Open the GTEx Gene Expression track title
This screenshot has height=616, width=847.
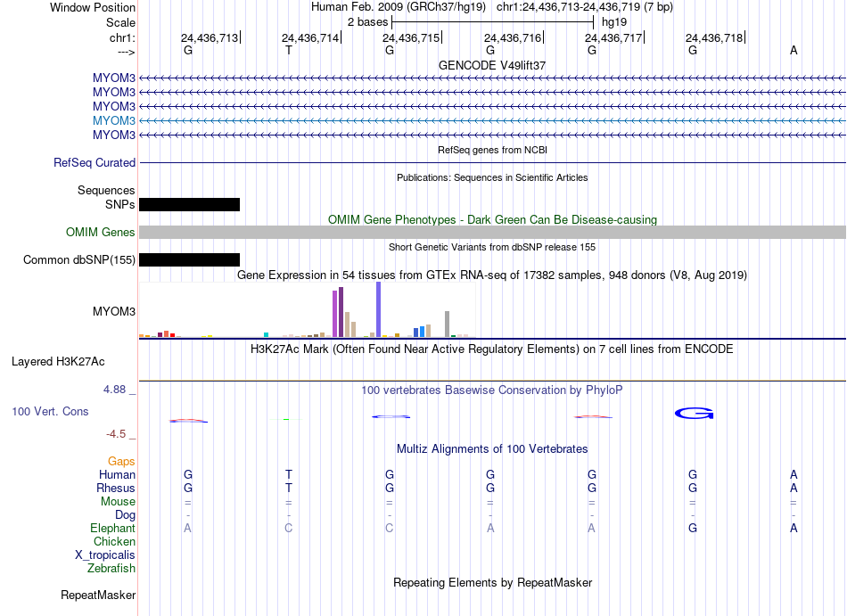click(492, 275)
